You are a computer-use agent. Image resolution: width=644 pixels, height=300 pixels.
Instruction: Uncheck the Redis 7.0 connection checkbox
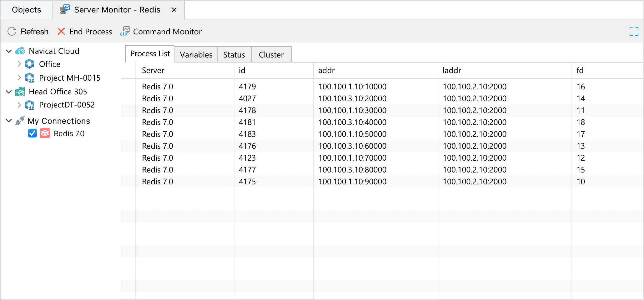[33, 133]
